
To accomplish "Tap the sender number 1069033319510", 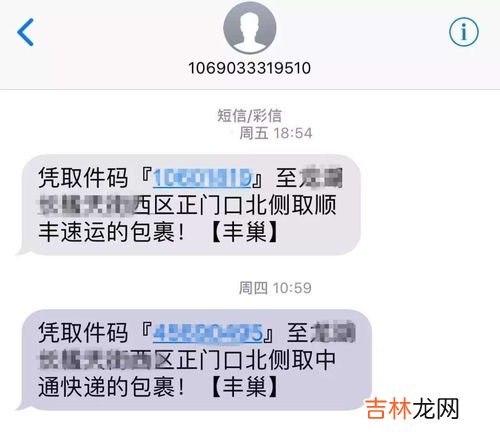I will tap(250, 68).
